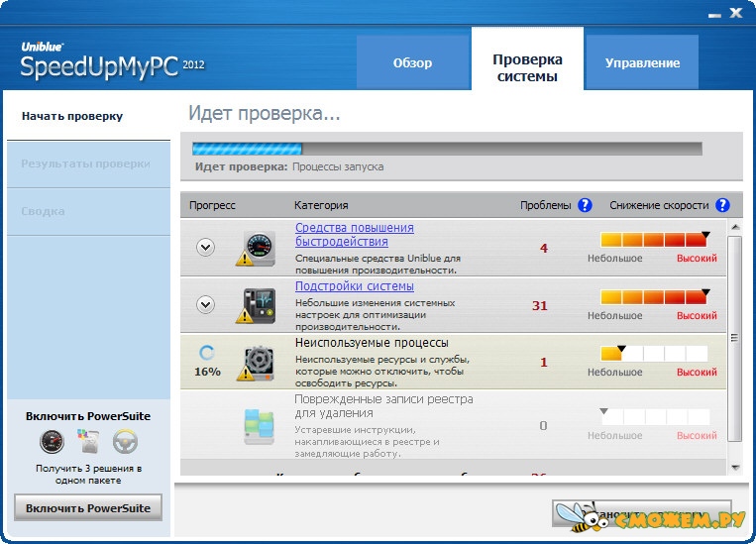The width and height of the screenshot is (756, 544).
Task: Click the spinning 16% progress indicator
Action: click(207, 354)
